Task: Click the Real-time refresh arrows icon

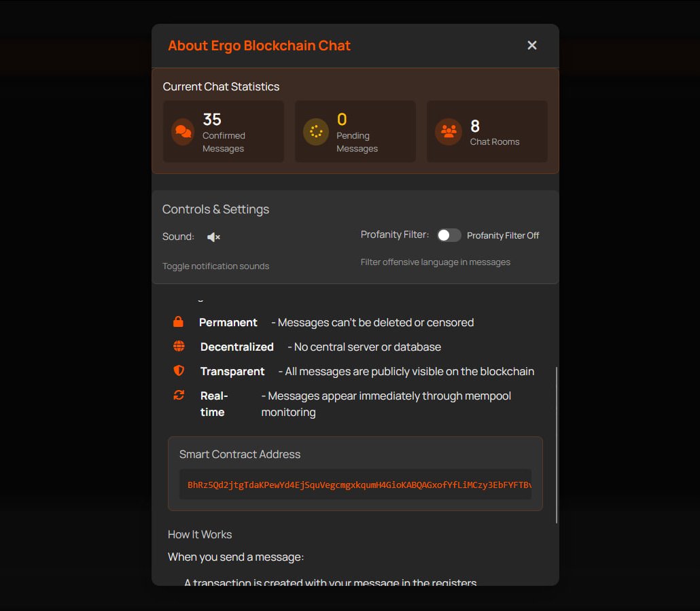Action: pyautogui.click(x=179, y=395)
